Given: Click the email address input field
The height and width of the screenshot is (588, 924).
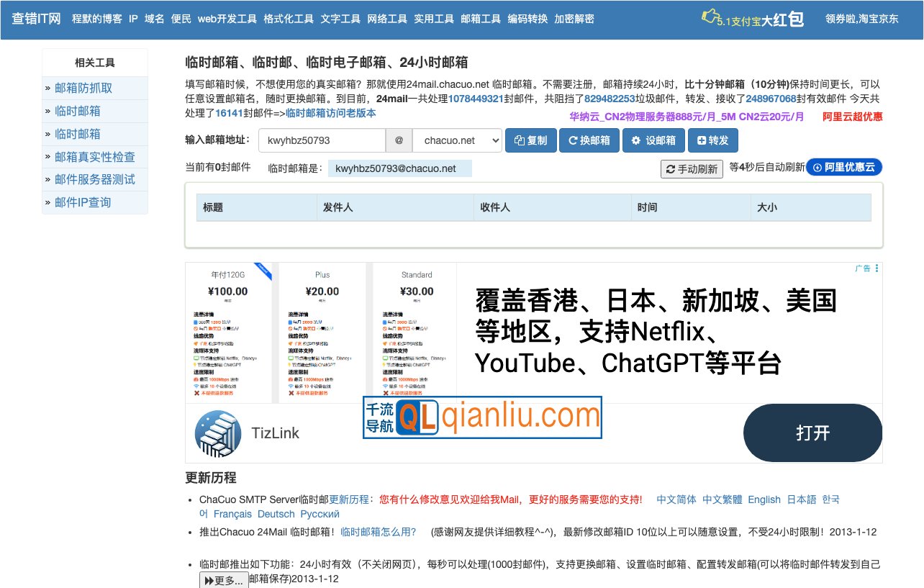Looking at the screenshot, I should pyautogui.click(x=322, y=140).
